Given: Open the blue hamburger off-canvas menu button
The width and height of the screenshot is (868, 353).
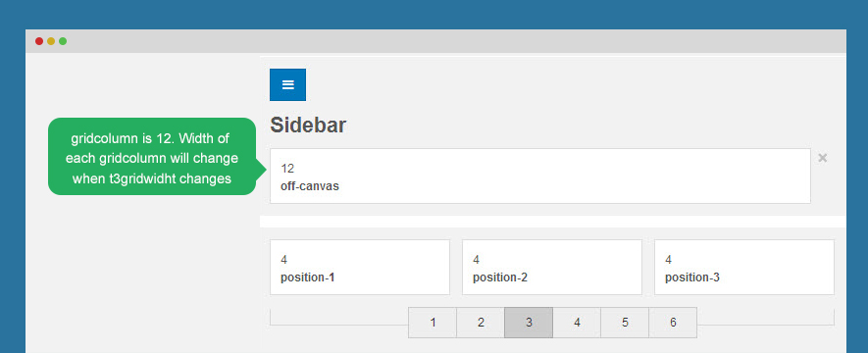Looking at the screenshot, I should [287, 84].
